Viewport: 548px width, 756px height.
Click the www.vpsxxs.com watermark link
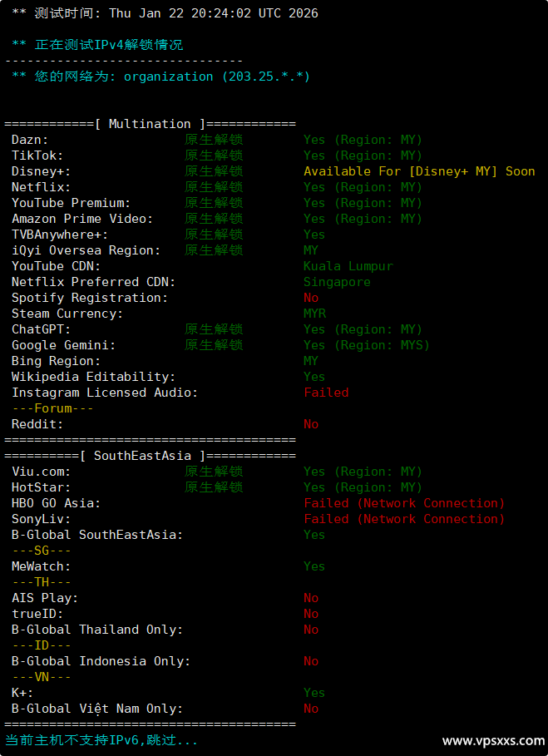click(x=491, y=740)
